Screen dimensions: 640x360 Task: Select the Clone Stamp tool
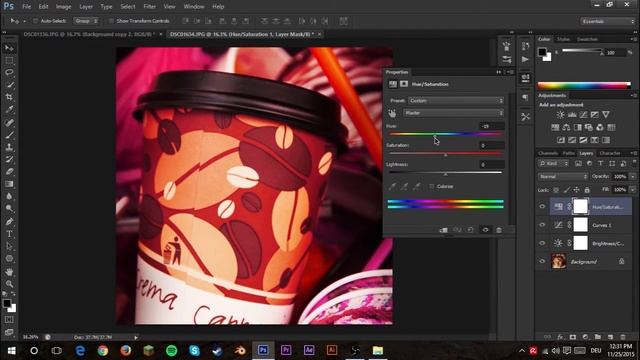[9, 147]
